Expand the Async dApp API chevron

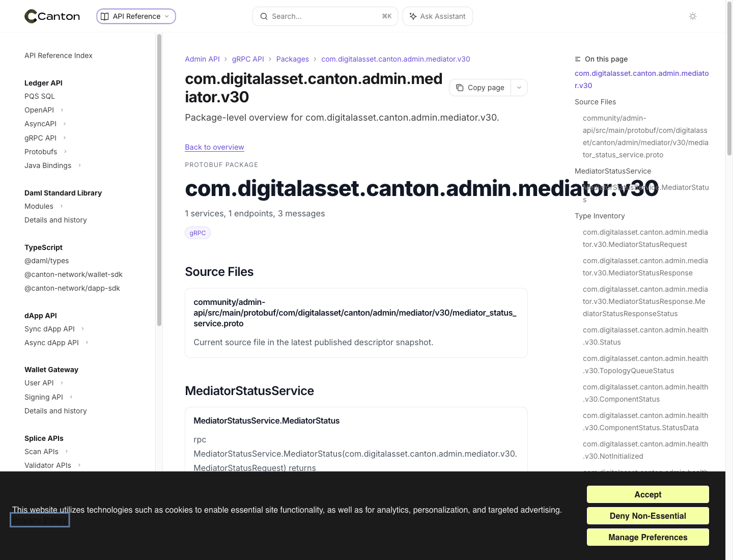pos(87,343)
